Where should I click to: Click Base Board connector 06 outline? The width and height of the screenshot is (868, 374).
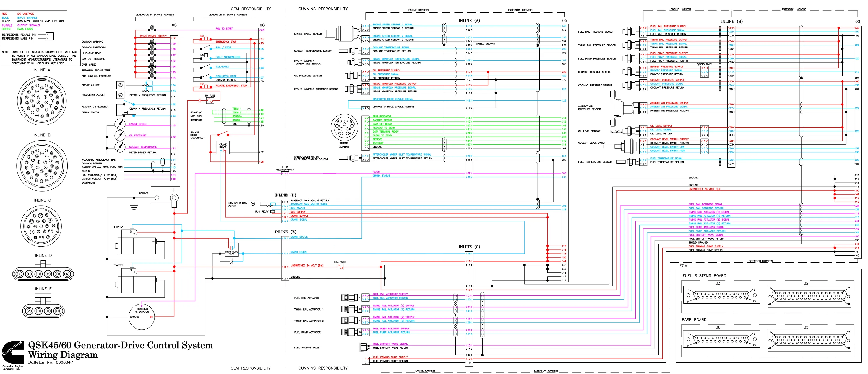(721, 339)
